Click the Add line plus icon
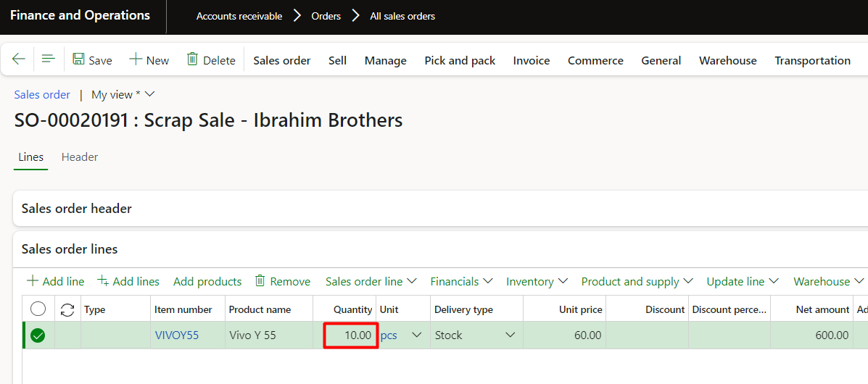The height and width of the screenshot is (384, 868). pyautogui.click(x=33, y=281)
